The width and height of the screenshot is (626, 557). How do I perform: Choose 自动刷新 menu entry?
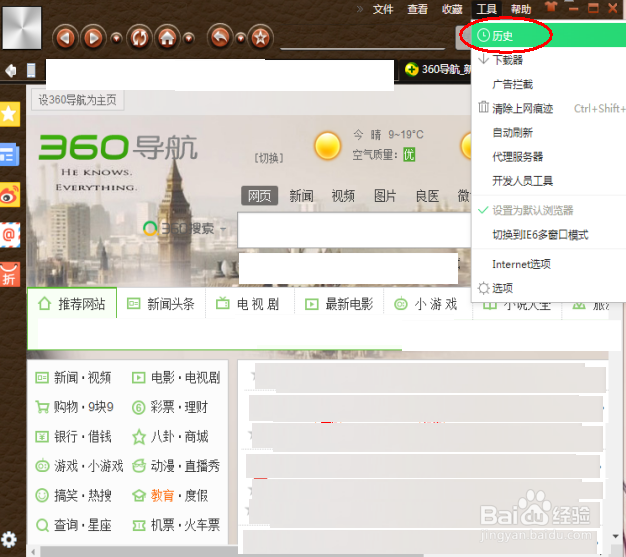549,133
